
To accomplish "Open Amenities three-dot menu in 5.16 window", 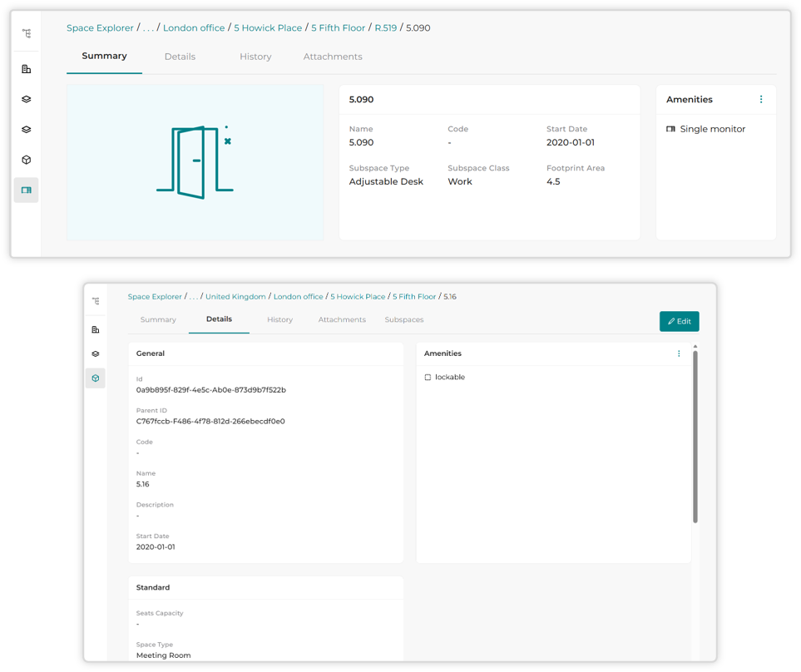I will click(679, 353).
